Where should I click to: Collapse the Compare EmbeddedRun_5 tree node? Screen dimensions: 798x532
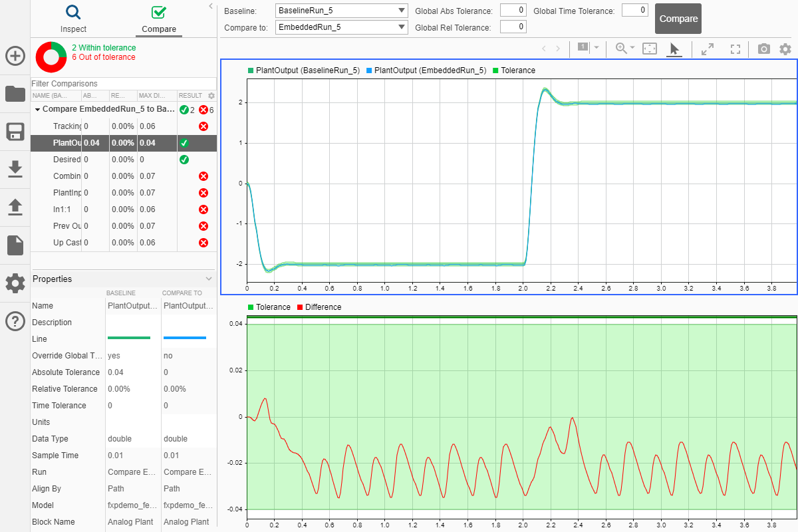pos(37,109)
